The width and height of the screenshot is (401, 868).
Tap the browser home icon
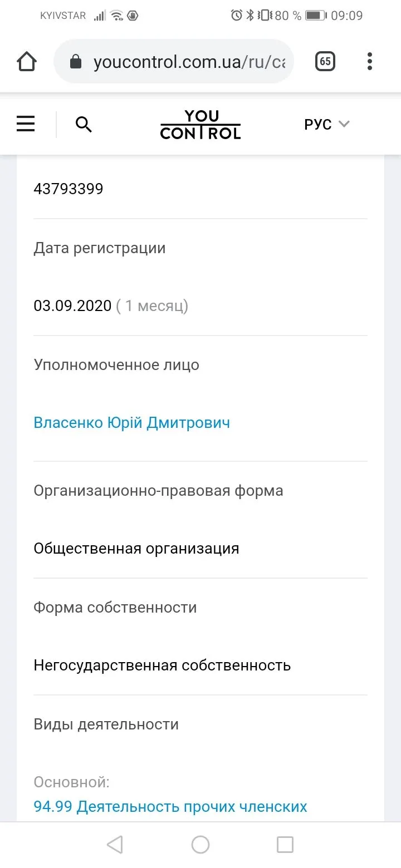pyautogui.click(x=27, y=62)
